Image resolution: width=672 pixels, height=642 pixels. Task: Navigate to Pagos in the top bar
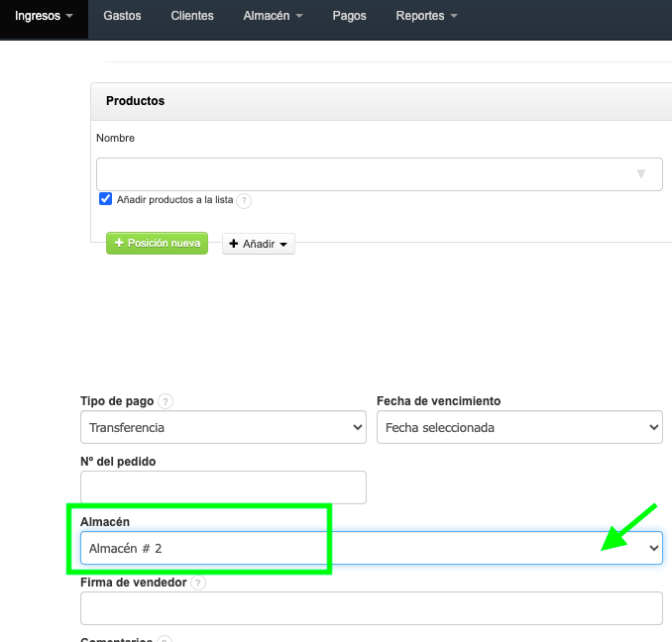tap(350, 17)
